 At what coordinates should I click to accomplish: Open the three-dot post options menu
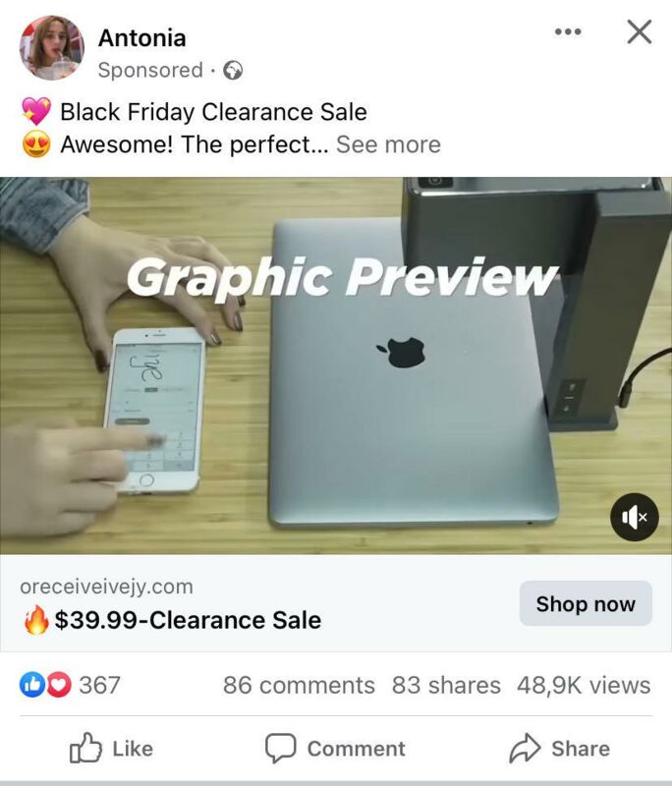(568, 32)
